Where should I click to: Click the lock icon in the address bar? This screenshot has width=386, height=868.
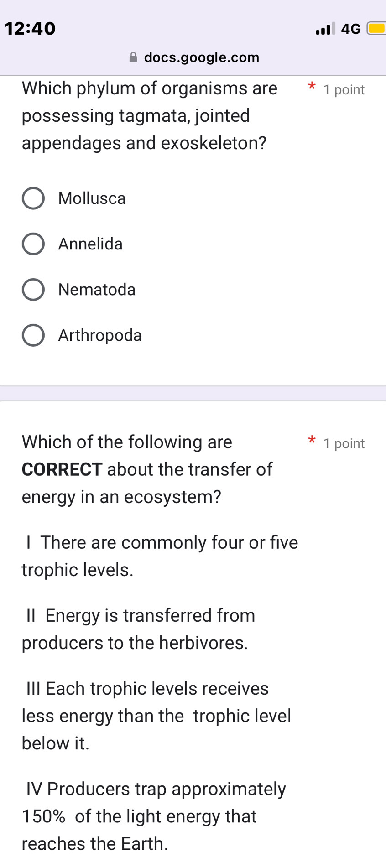133,57
